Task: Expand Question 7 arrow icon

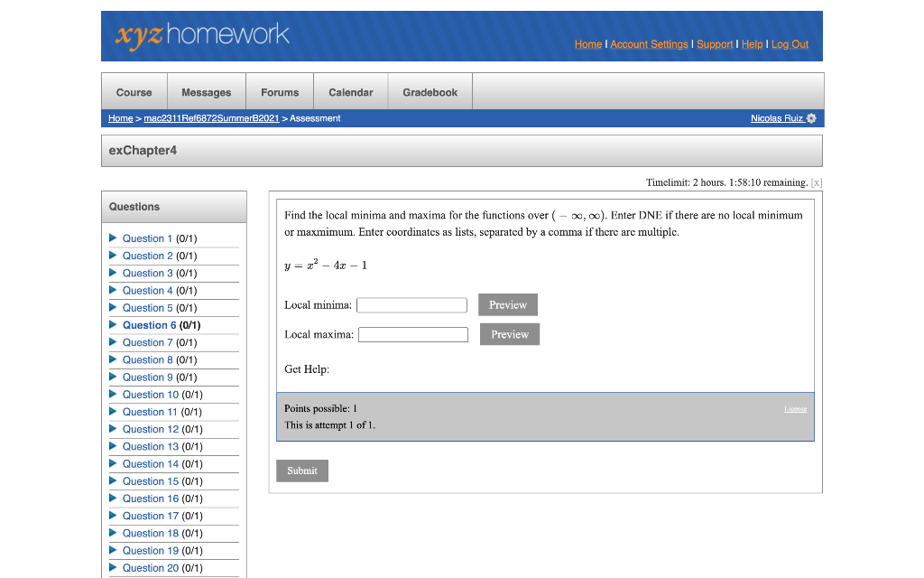Action: point(113,342)
